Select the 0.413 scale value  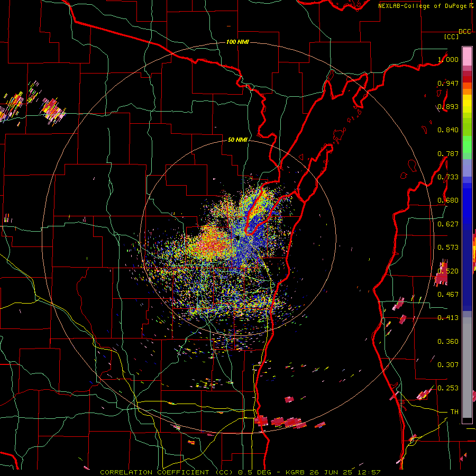coord(448,318)
